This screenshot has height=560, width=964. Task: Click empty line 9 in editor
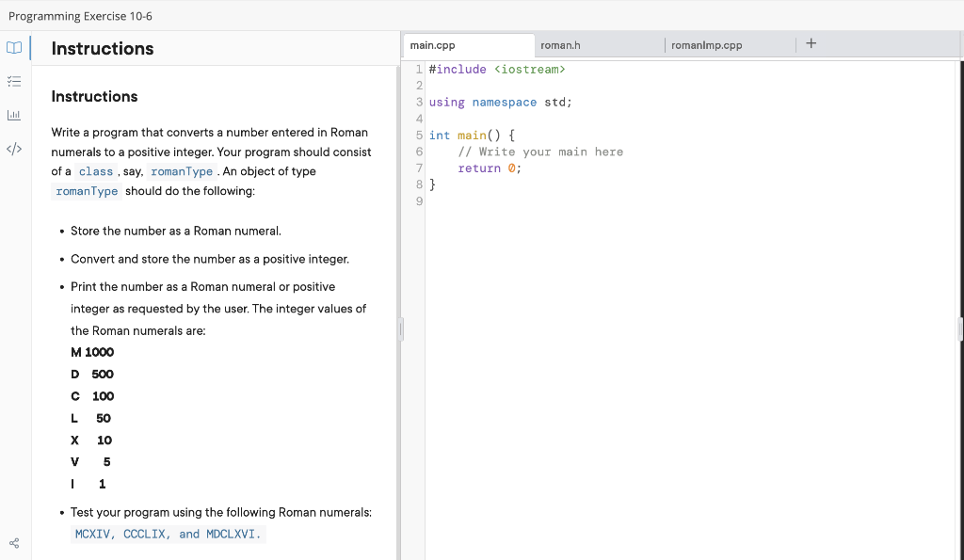(688, 201)
